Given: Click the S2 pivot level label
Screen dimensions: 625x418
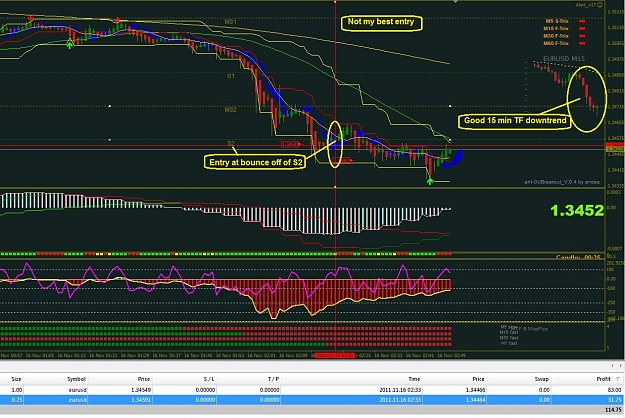Looking at the screenshot, I should point(231,143).
